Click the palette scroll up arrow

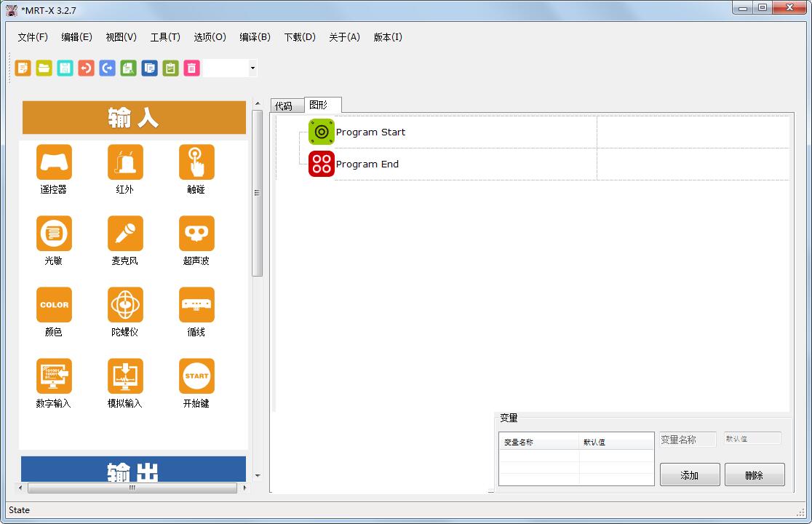(x=258, y=103)
